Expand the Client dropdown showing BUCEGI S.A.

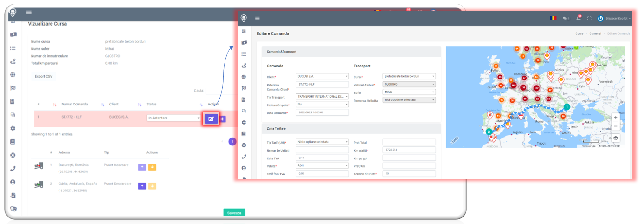(x=322, y=76)
